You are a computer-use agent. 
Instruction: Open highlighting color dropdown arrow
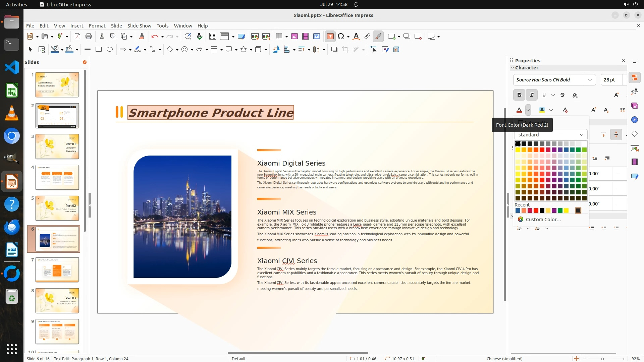coord(551,110)
